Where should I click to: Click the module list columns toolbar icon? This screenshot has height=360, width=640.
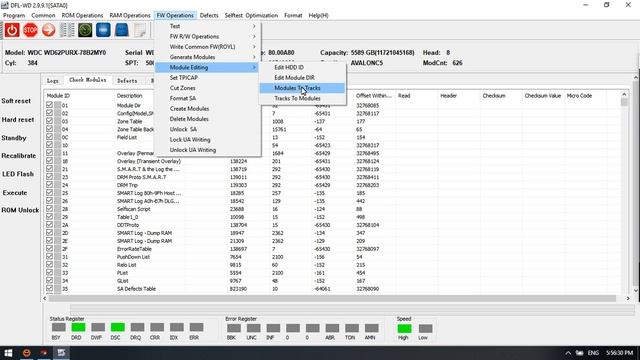[67, 30]
